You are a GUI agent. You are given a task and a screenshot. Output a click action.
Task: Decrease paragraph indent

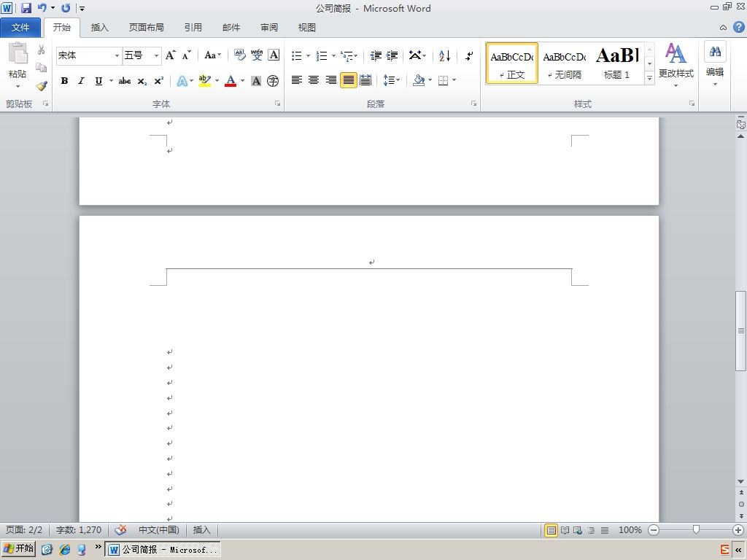376,55
